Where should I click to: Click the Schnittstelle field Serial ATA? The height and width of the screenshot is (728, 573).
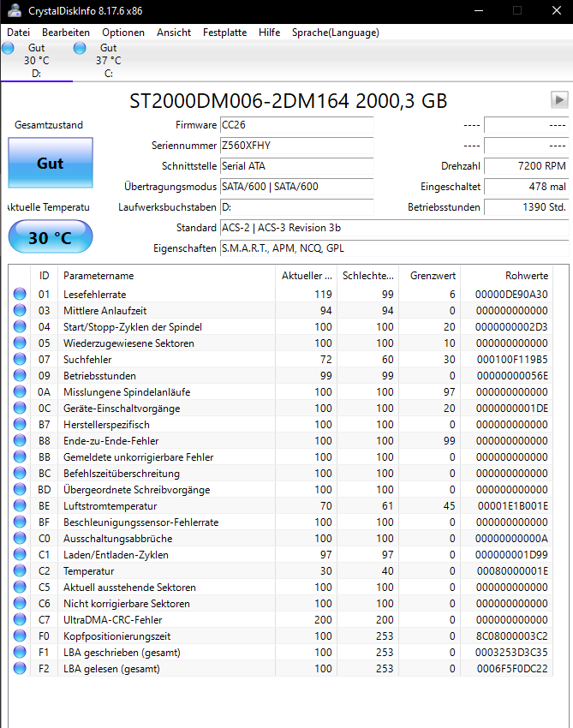tap(296, 166)
